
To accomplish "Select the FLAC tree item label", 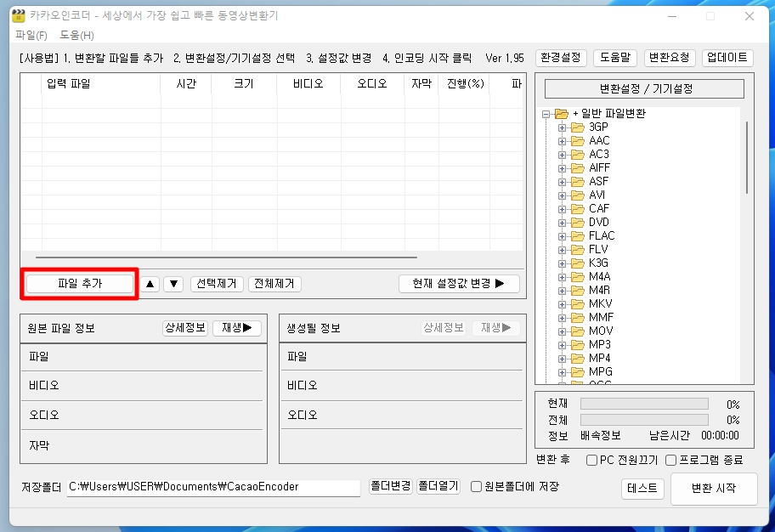I will coord(602,236).
